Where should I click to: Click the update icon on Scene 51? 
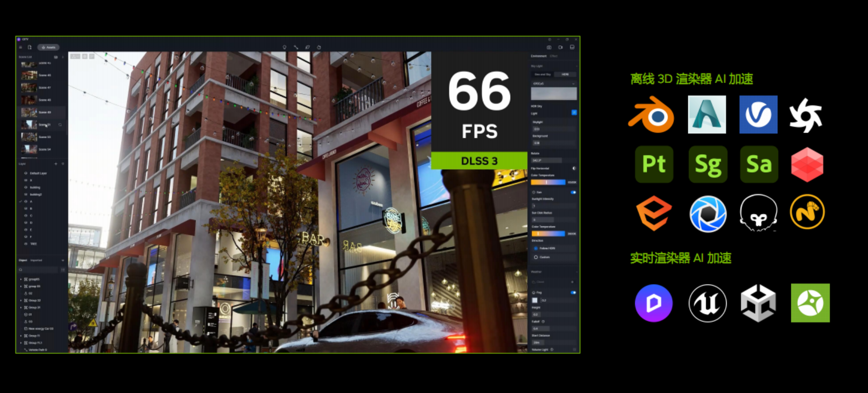tap(60, 124)
